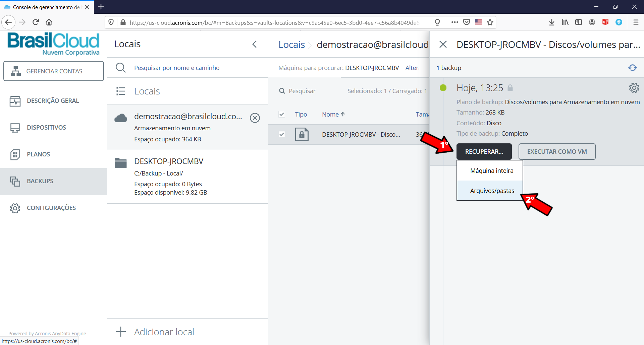Click the US flag icon in address bar
The image size is (644, 345).
point(478,22)
